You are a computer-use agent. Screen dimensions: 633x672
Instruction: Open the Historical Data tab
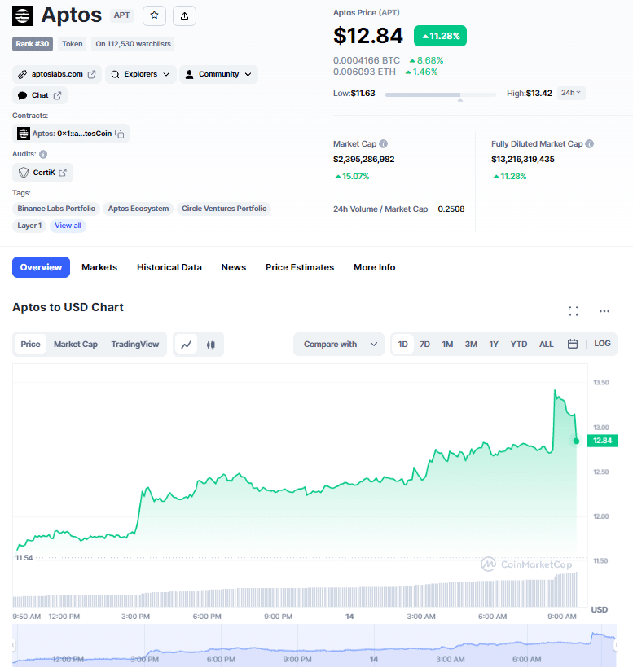click(169, 267)
